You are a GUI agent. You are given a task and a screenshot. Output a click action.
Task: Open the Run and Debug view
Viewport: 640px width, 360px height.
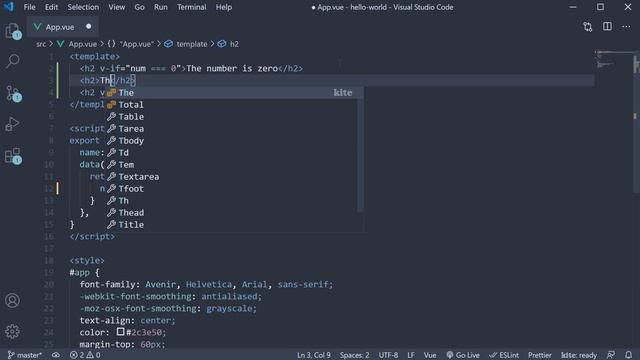(x=13, y=124)
